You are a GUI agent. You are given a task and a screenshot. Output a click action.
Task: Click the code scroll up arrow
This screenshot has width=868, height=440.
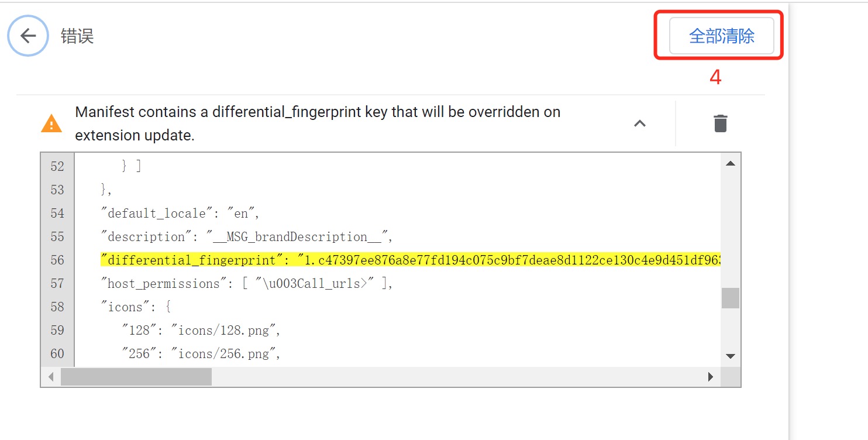coord(730,164)
